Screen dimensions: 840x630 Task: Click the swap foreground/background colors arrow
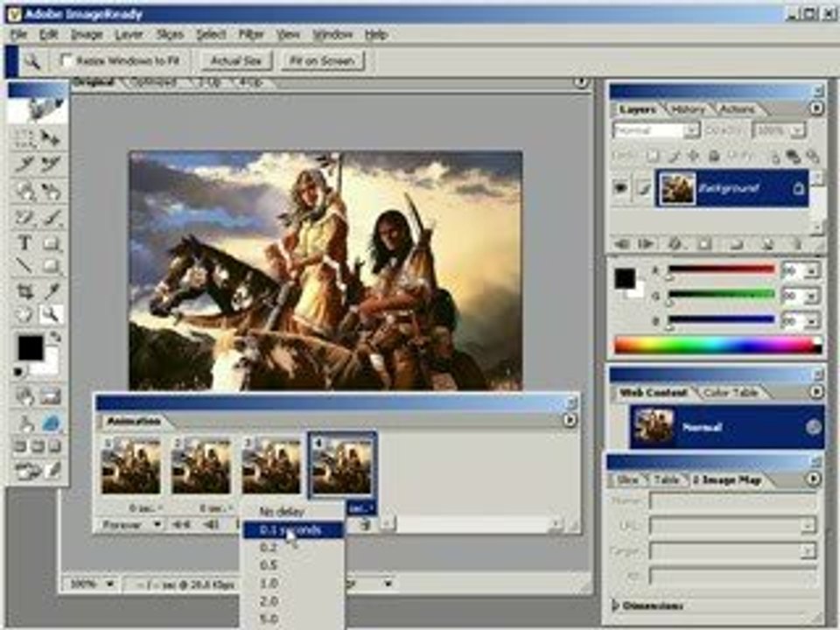click(54, 337)
